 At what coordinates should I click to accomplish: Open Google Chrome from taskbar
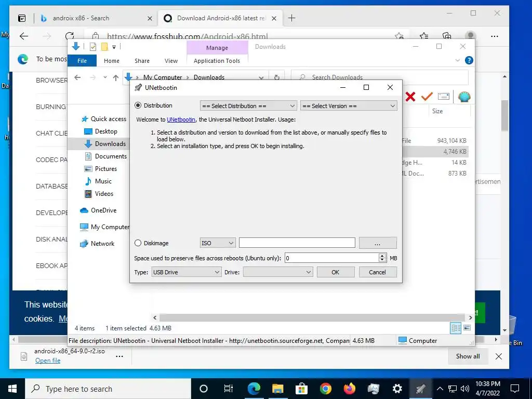click(x=325, y=389)
